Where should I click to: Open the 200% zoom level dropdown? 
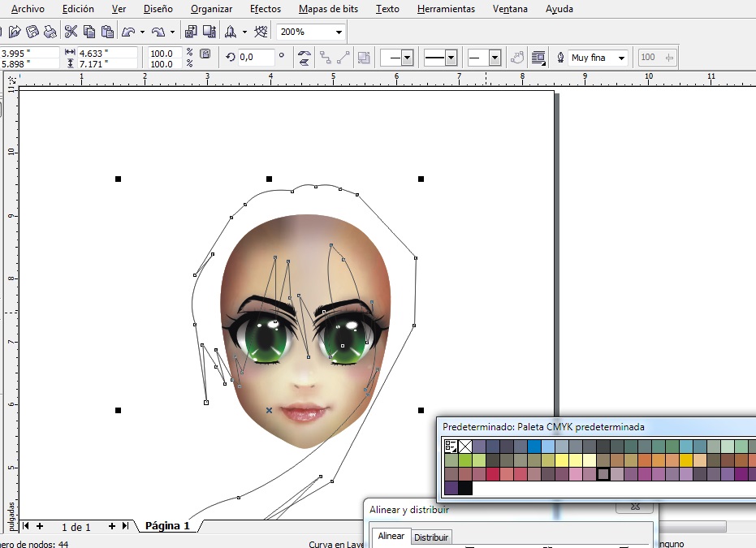[338, 32]
